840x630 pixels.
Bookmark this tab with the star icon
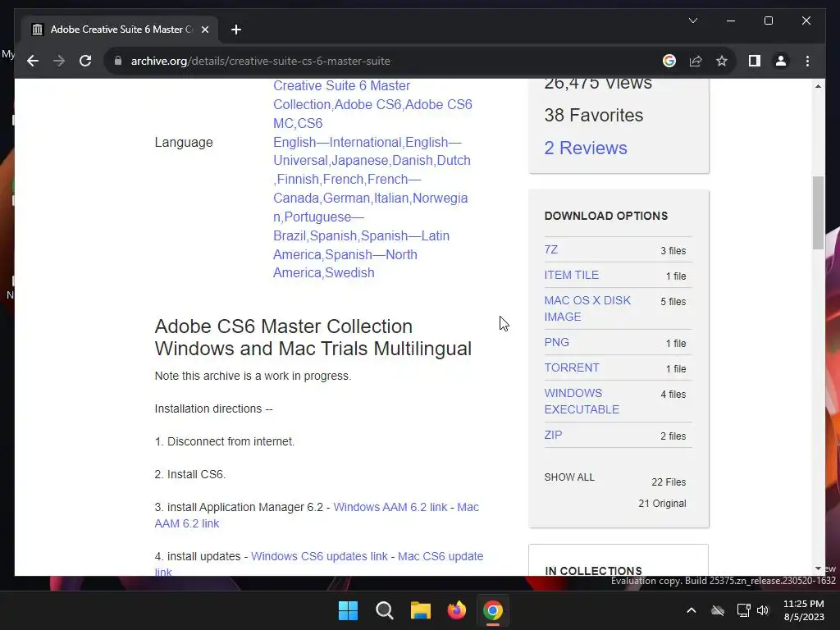coord(722,61)
